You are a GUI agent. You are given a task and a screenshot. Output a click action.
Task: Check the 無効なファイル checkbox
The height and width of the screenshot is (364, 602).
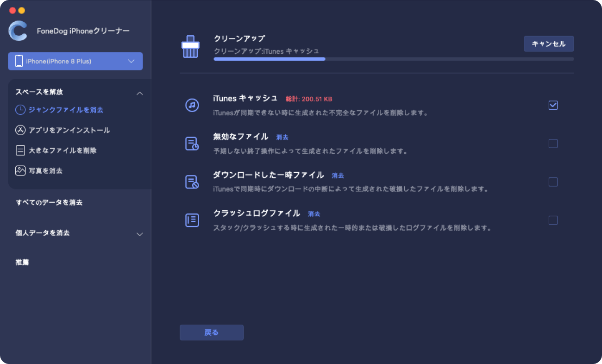pyautogui.click(x=553, y=144)
